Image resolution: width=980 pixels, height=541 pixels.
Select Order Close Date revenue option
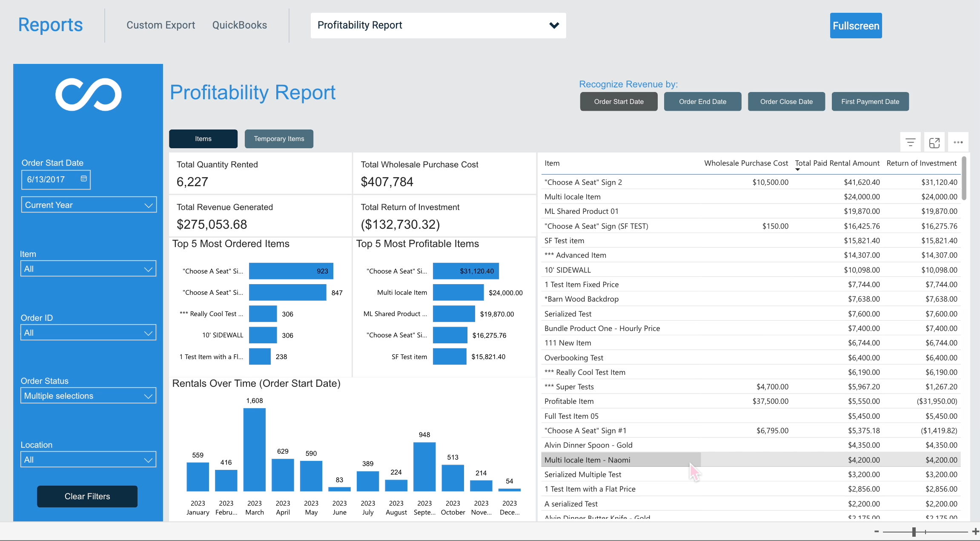click(786, 102)
